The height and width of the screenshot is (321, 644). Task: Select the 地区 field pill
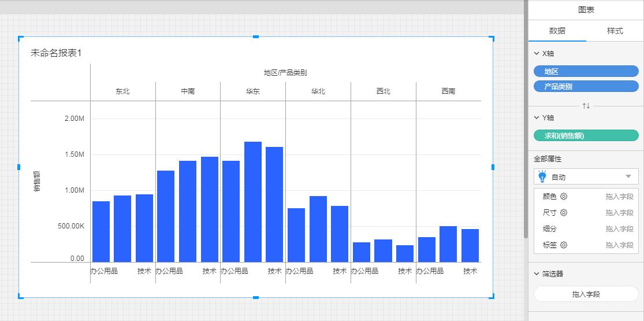point(586,71)
